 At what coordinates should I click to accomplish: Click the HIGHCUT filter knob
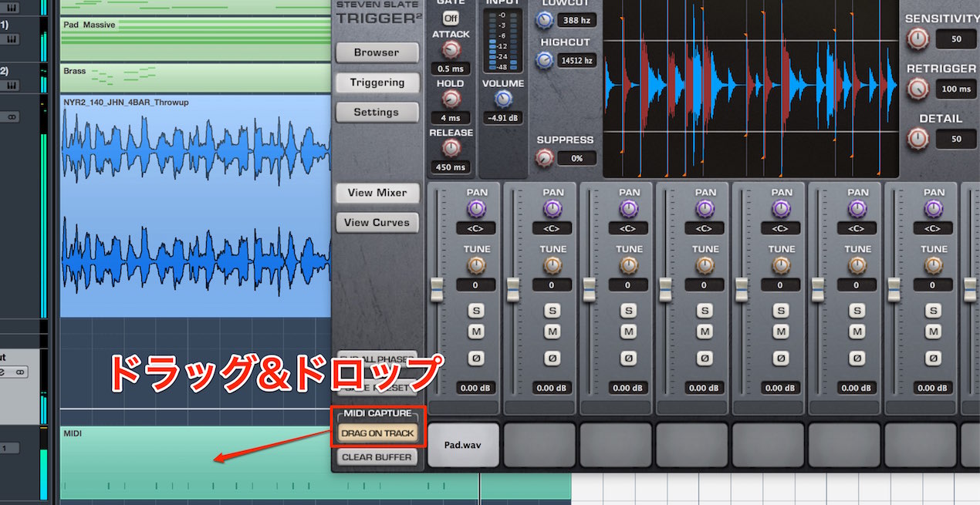[545, 59]
